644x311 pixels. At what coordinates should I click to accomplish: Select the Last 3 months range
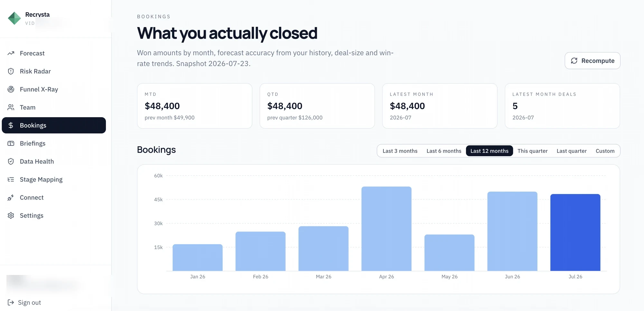click(400, 151)
